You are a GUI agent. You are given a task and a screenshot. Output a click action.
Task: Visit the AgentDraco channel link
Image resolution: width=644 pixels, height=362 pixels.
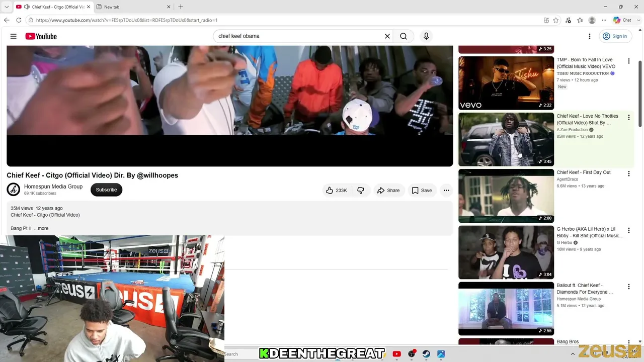coord(568,179)
